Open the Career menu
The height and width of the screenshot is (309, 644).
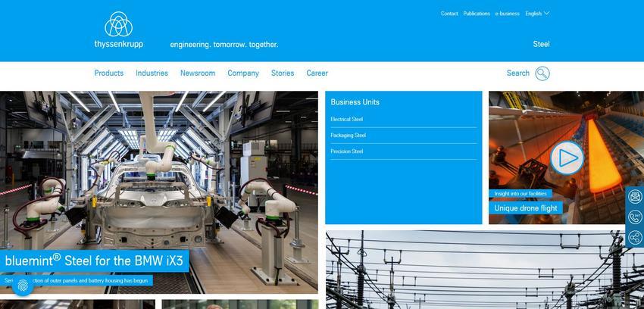click(x=317, y=73)
